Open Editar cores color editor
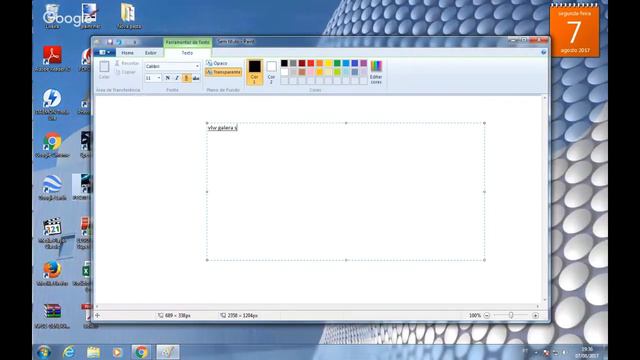640x360 pixels. [376, 72]
